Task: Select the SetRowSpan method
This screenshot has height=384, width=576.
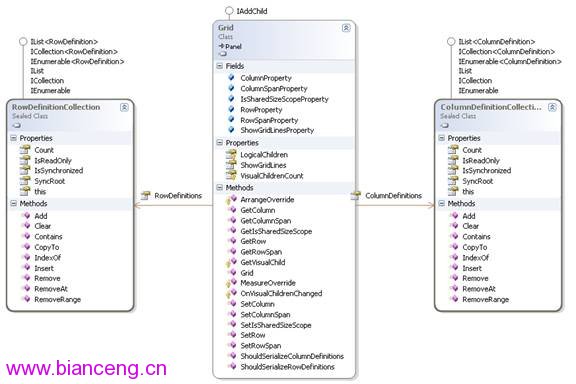Action: [x=260, y=346]
